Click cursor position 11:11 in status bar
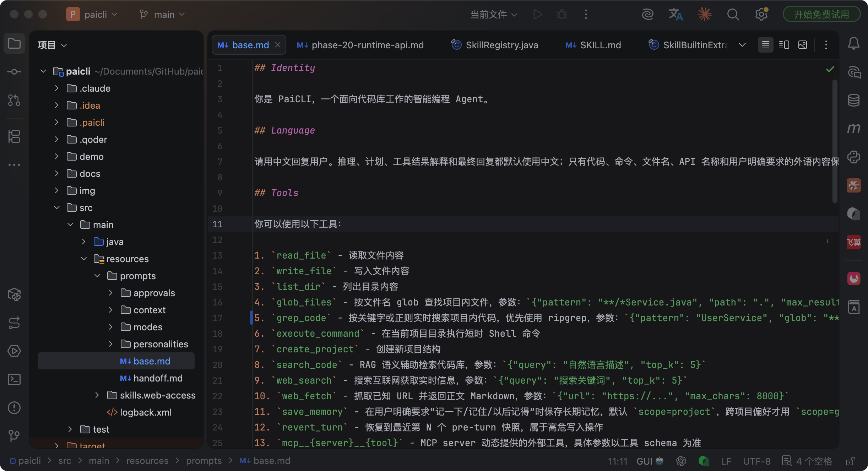Screen dimensions: 868x471 [x=618, y=461]
